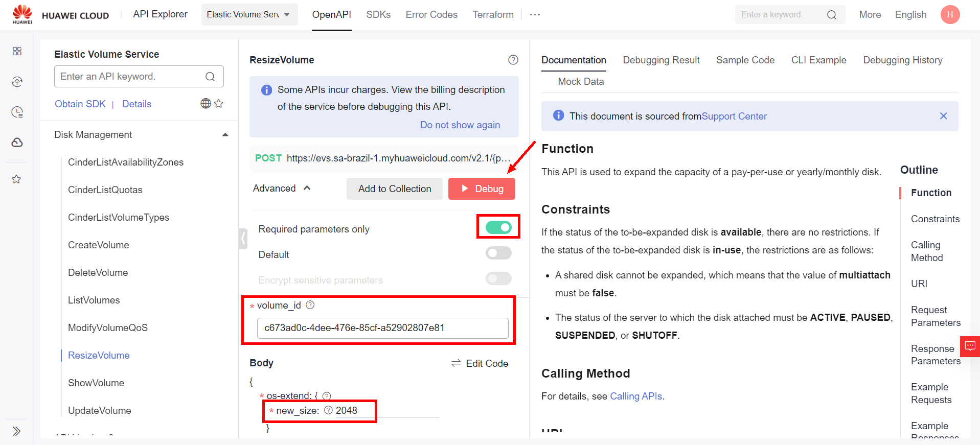The height and width of the screenshot is (445, 980).
Task: Click the volume_id input field
Action: click(x=382, y=328)
